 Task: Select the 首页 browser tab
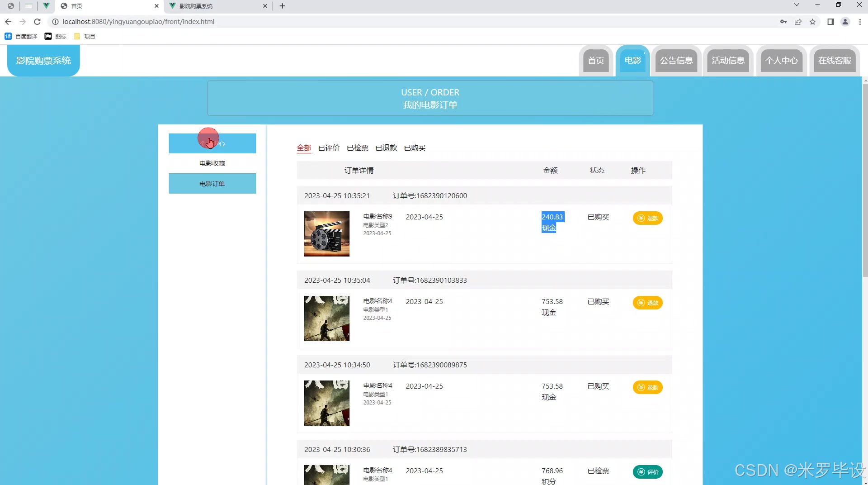[109, 6]
